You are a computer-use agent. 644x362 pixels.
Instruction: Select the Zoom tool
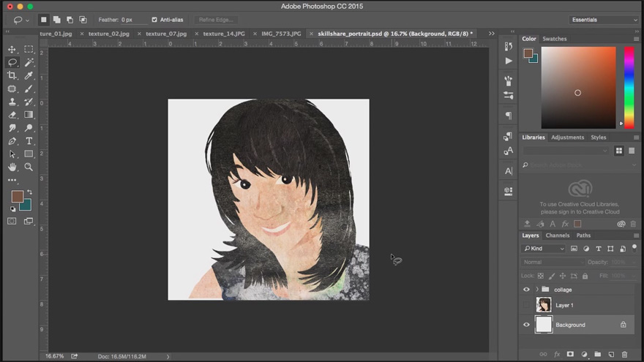coord(29,167)
